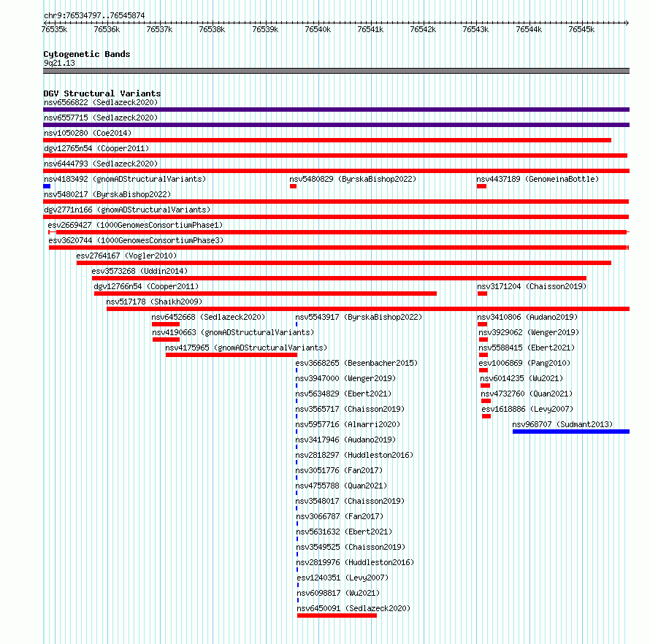Click nsv3548017 (Chaisson2019) label
The image size is (650, 644).
pyautogui.click(x=350, y=501)
